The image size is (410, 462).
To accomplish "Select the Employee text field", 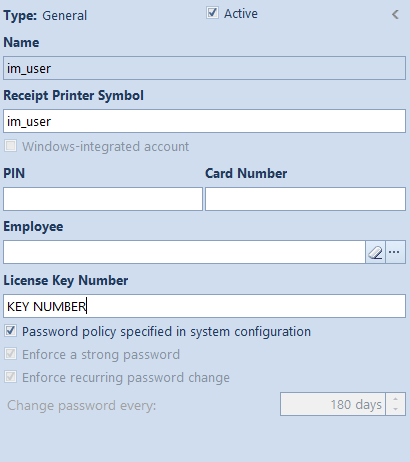I will click(184, 252).
